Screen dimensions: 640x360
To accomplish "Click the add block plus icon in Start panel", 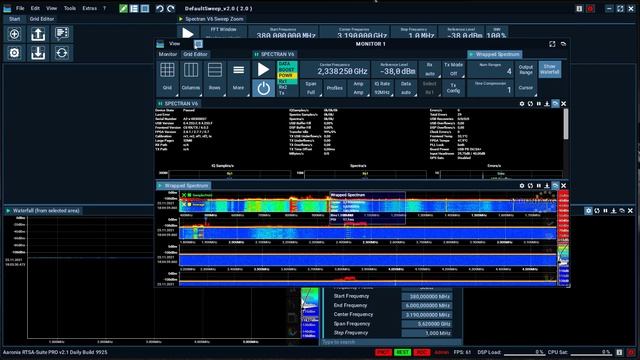I will pyautogui.click(x=14, y=34).
